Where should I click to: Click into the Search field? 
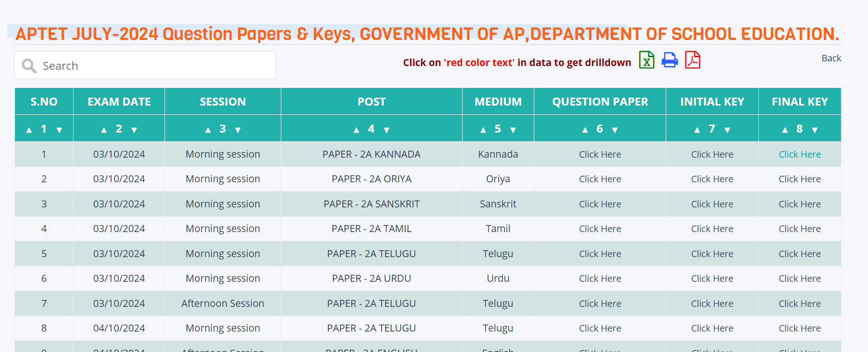pyautogui.click(x=145, y=65)
